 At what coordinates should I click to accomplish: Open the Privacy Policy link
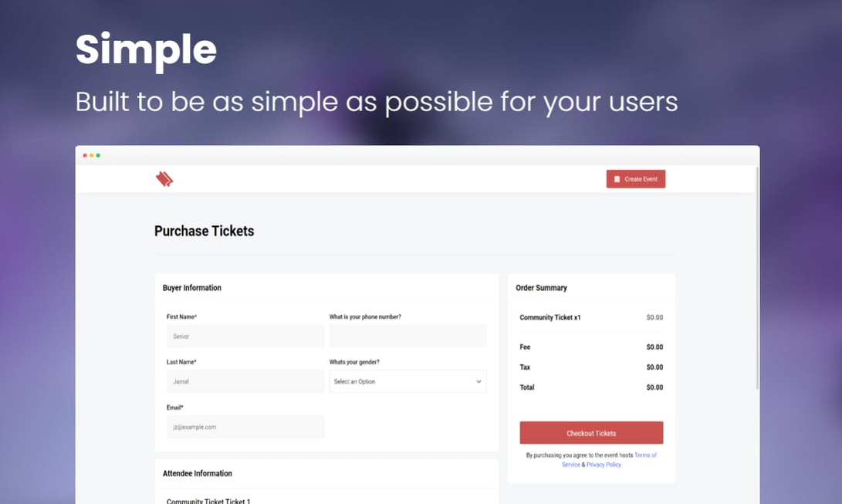604,465
